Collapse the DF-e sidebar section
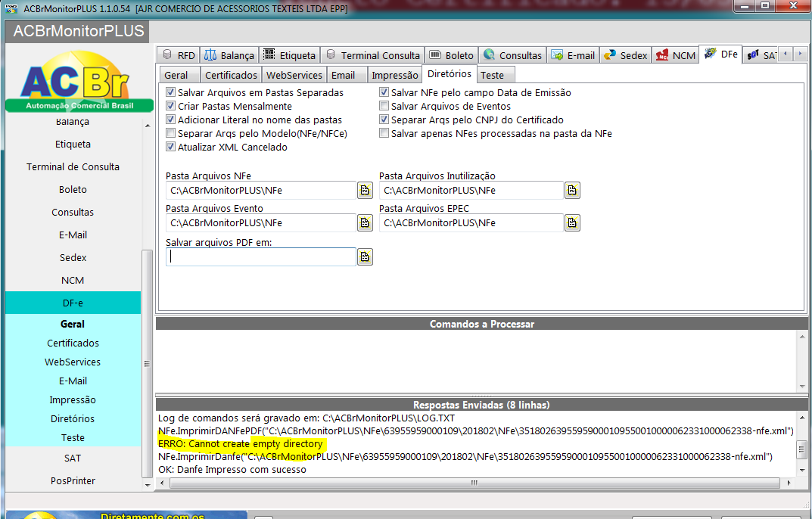 click(73, 303)
